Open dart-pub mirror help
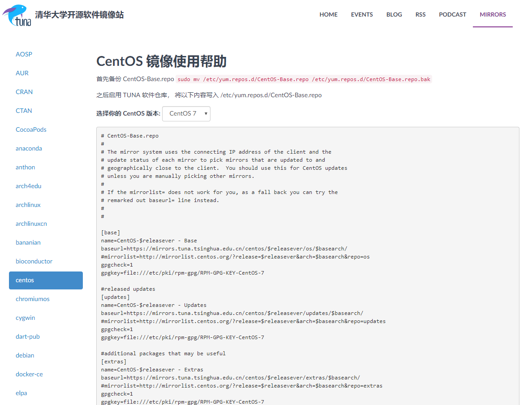532x405 pixels. pyautogui.click(x=27, y=337)
